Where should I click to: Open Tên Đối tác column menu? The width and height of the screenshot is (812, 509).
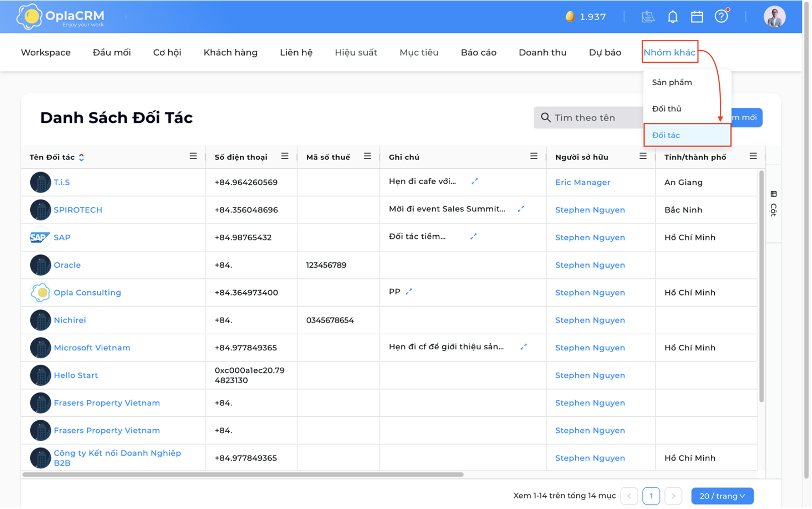coord(193,156)
